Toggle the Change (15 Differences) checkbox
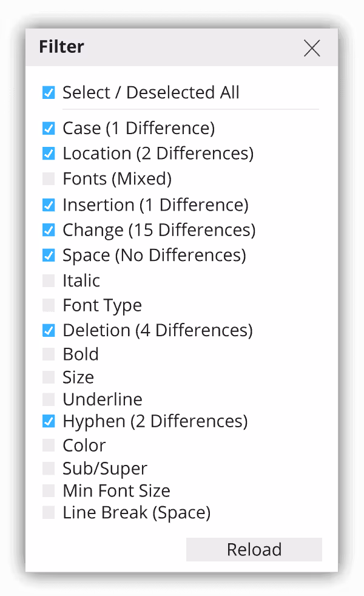The image size is (364, 596). (x=49, y=230)
